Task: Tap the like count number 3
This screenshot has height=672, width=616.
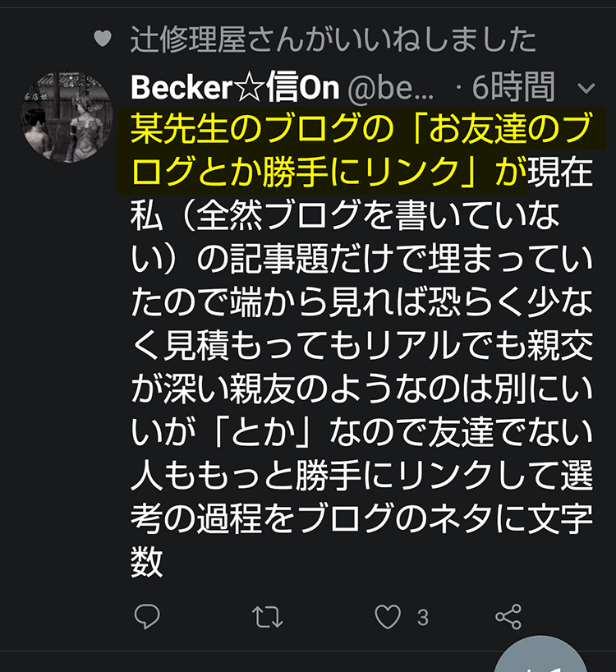Action: (422, 617)
